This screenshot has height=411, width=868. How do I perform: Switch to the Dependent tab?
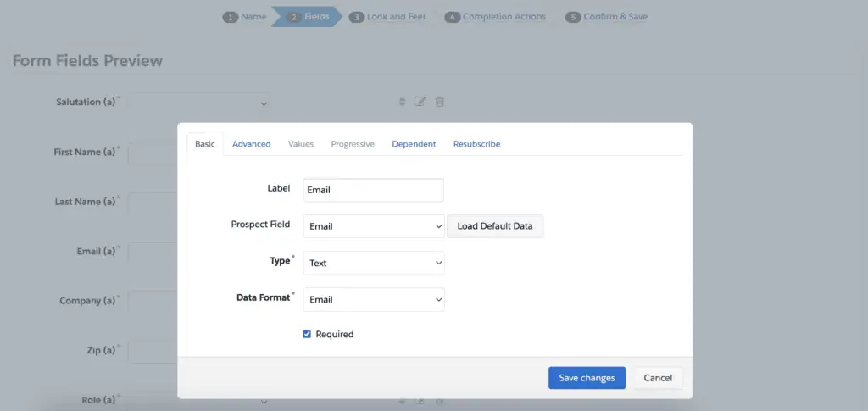pos(414,144)
